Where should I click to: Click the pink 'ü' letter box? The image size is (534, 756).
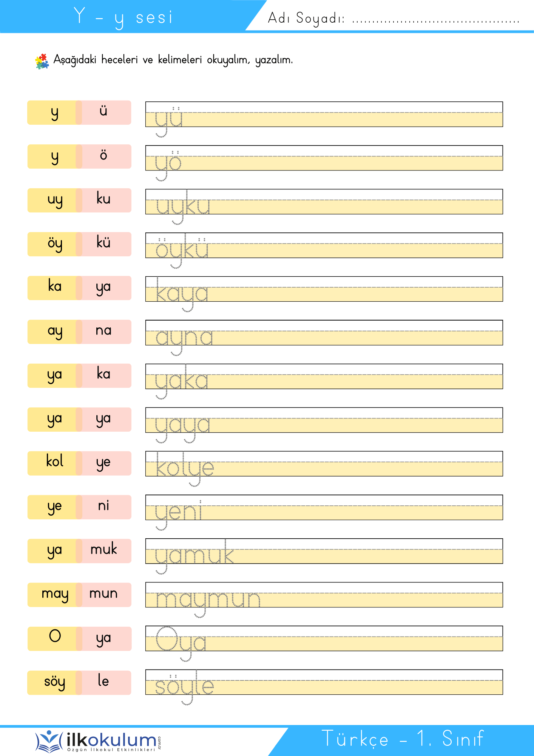pos(103,112)
